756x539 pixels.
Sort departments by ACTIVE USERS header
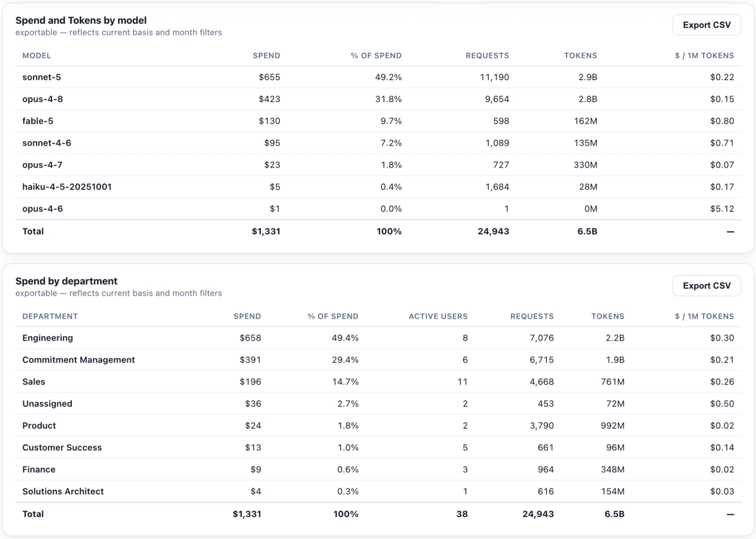pyautogui.click(x=438, y=316)
